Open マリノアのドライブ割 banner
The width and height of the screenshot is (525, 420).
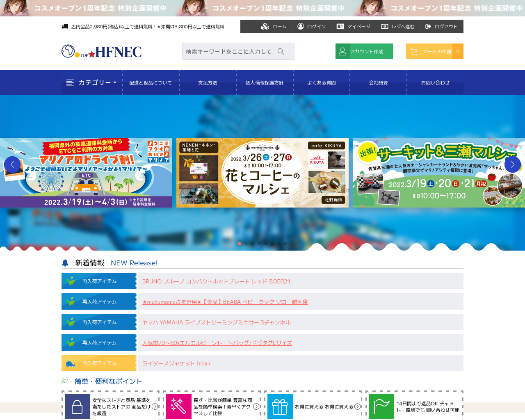click(x=86, y=173)
